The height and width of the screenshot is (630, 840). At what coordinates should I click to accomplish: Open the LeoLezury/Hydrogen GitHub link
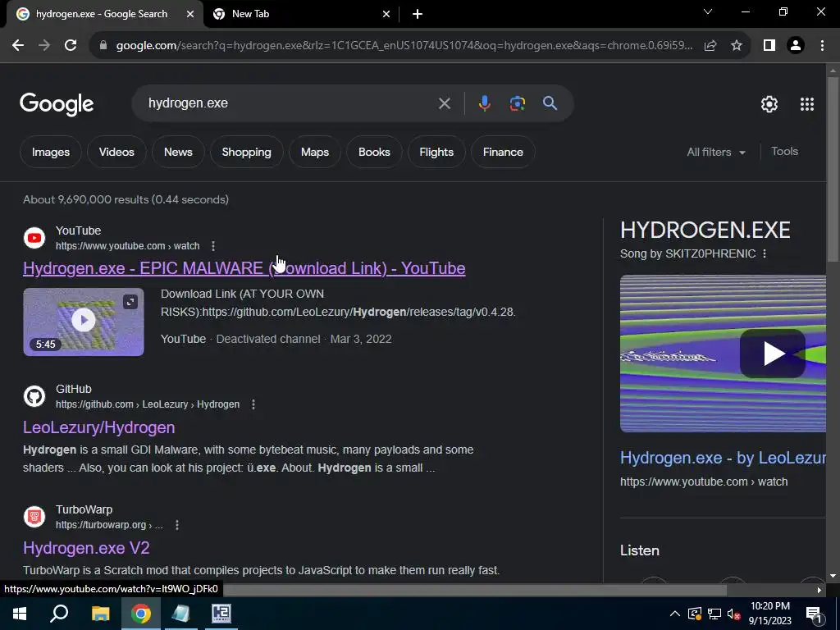tap(99, 427)
